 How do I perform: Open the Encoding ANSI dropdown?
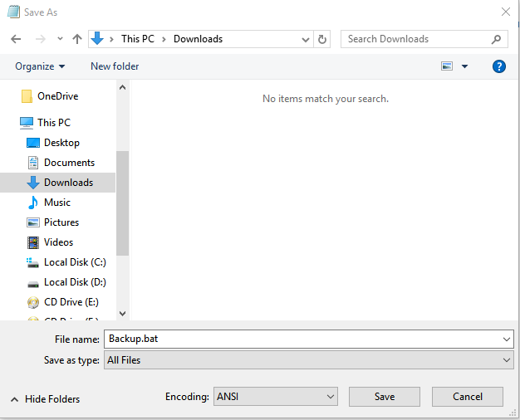tap(276, 397)
